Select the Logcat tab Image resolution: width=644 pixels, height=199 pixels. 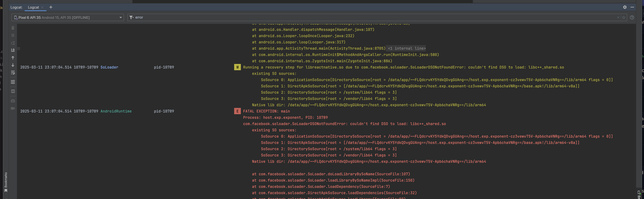(x=33, y=7)
